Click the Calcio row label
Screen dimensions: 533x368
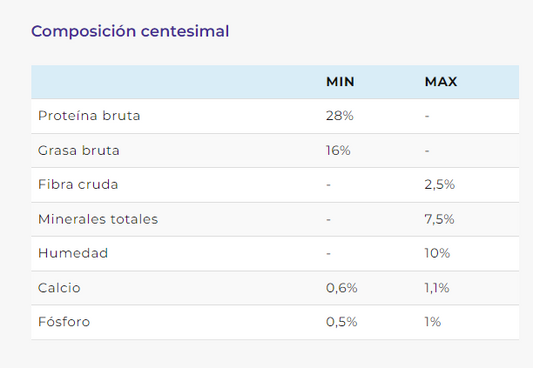[59, 288]
